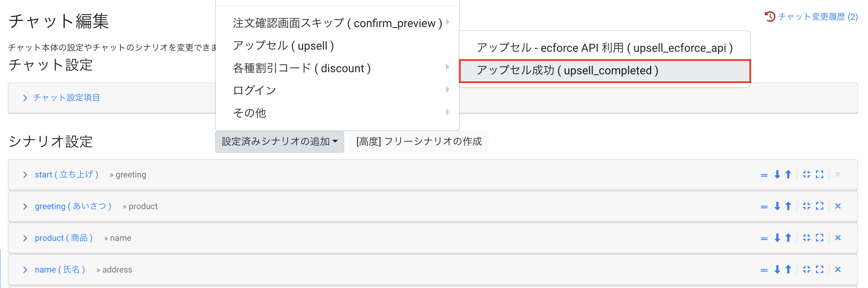Choose アップセル - ecforce API 利用 option
Viewport: 868px width, 288px height.
tap(605, 48)
